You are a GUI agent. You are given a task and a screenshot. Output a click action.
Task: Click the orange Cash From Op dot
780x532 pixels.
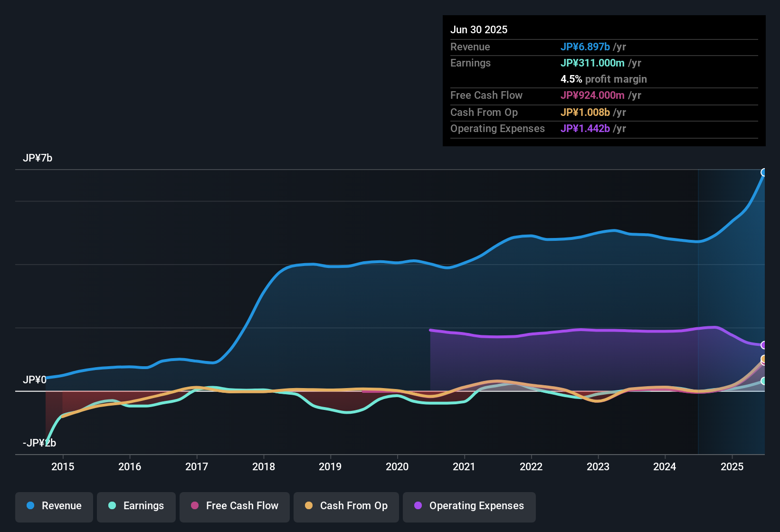(x=309, y=506)
